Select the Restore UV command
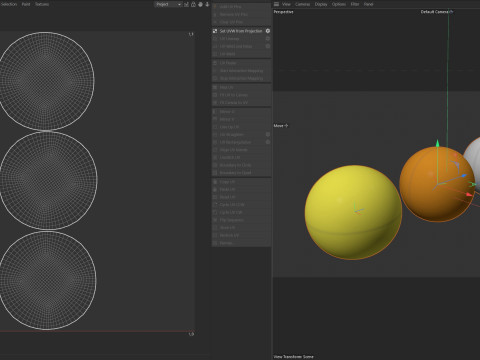 (241, 235)
